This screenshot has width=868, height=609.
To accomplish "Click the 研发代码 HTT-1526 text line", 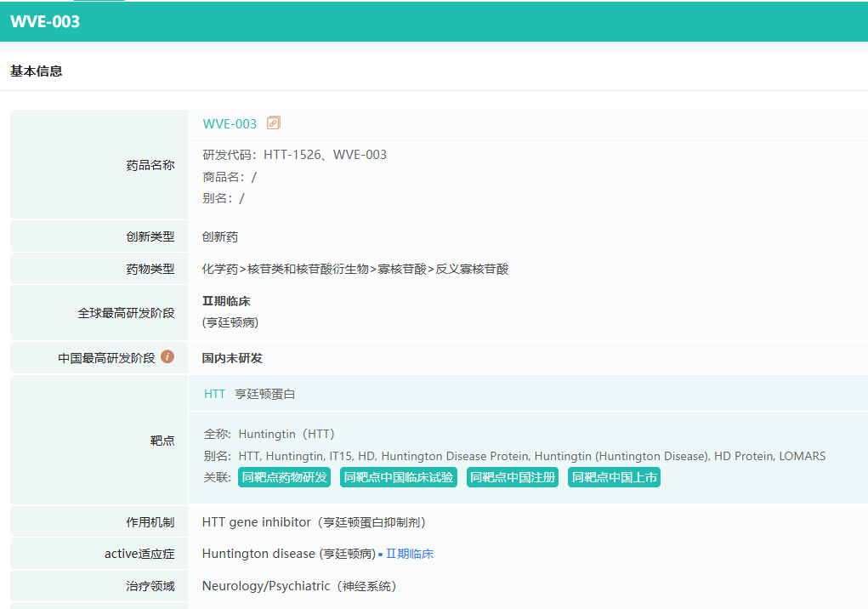I will click(x=294, y=155).
